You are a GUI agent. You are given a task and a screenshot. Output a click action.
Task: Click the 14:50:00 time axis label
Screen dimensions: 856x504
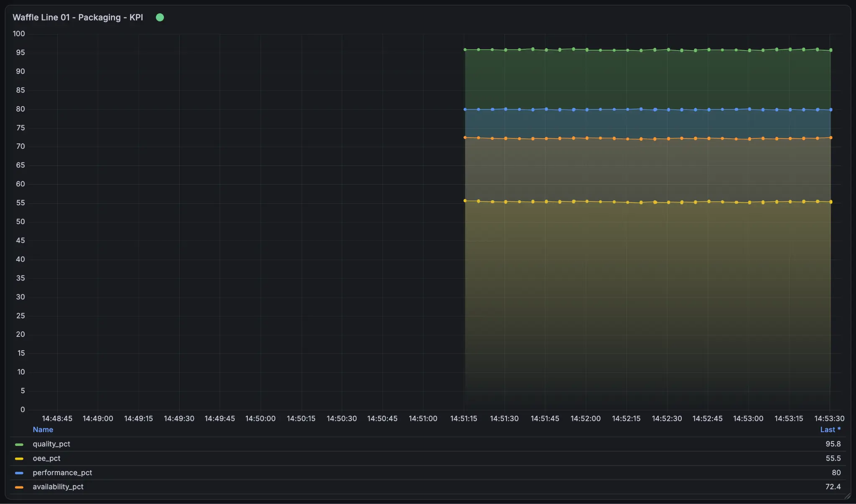tap(260, 418)
